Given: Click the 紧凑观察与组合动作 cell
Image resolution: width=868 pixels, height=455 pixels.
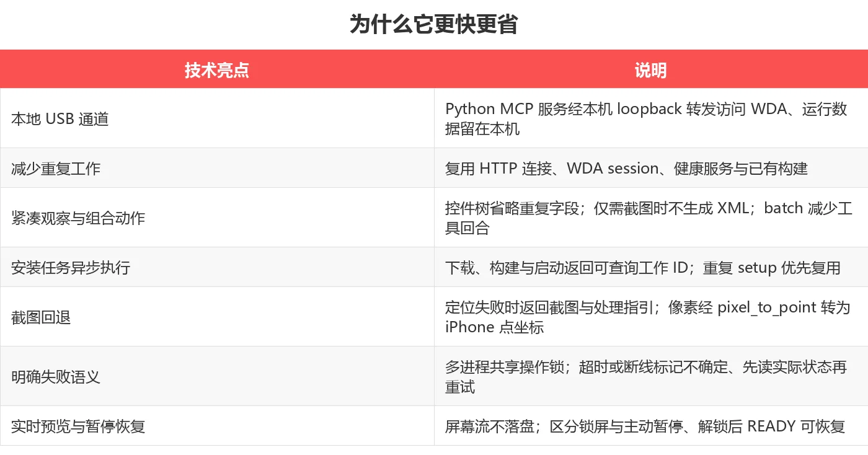Looking at the screenshot, I should pyautogui.click(x=217, y=218).
